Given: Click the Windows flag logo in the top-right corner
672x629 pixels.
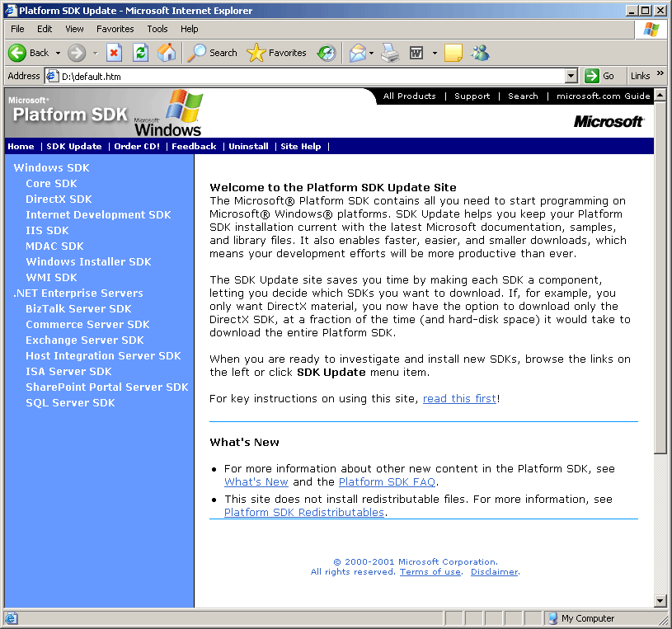Looking at the screenshot, I should click(x=651, y=30).
